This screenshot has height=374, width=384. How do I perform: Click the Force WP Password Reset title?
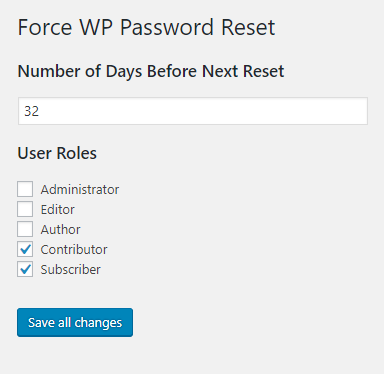[x=146, y=27]
